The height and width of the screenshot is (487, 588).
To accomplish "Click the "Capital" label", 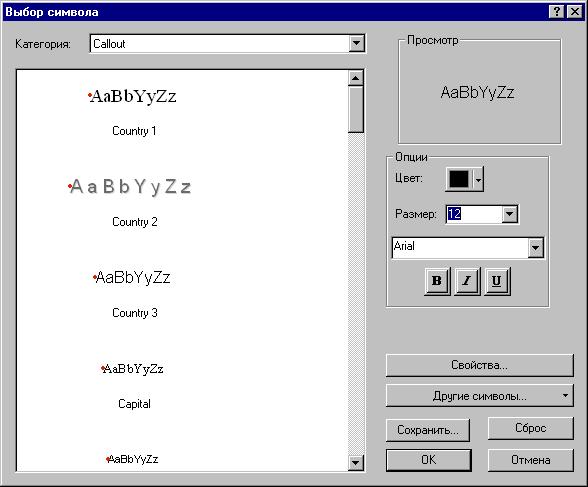I will (134, 404).
